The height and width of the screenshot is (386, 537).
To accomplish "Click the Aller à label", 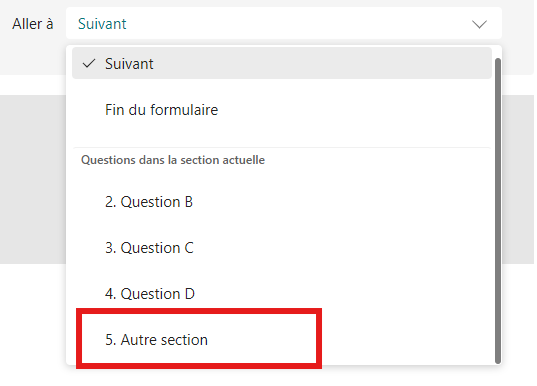I will pos(33,24).
